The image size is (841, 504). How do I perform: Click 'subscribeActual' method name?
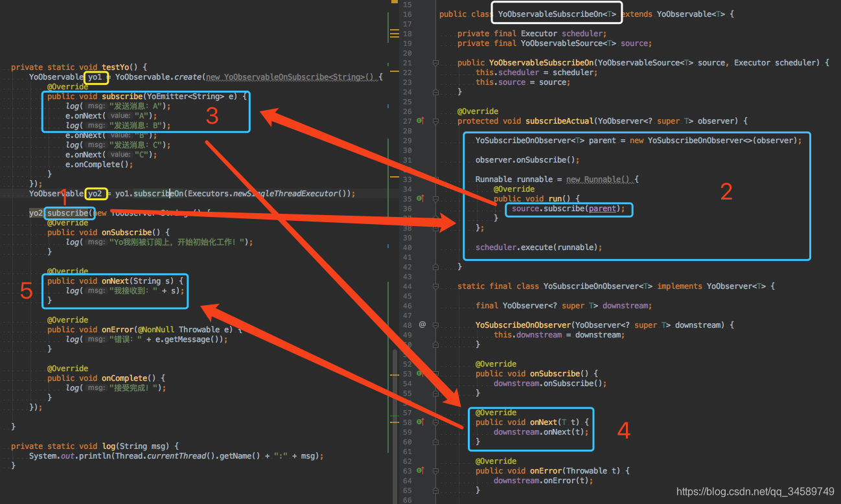pyautogui.click(x=559, y=121)
